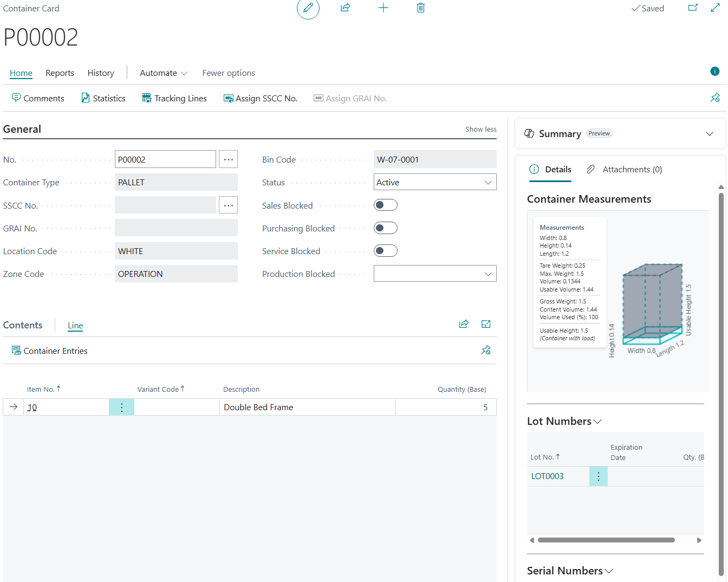Switch to the Reports tab

60,73
